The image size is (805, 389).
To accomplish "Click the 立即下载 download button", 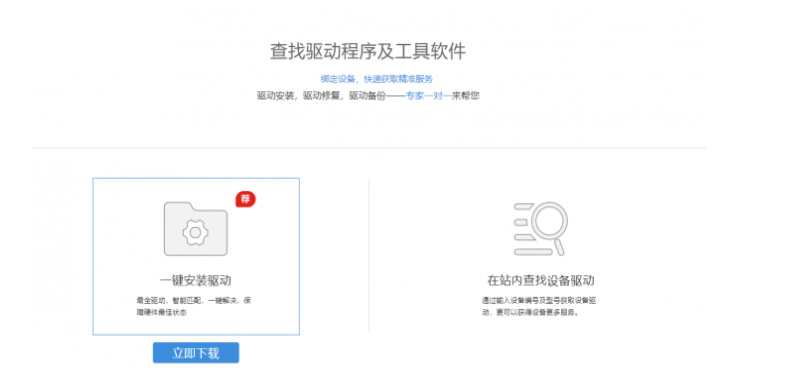I will pos(196,353).
